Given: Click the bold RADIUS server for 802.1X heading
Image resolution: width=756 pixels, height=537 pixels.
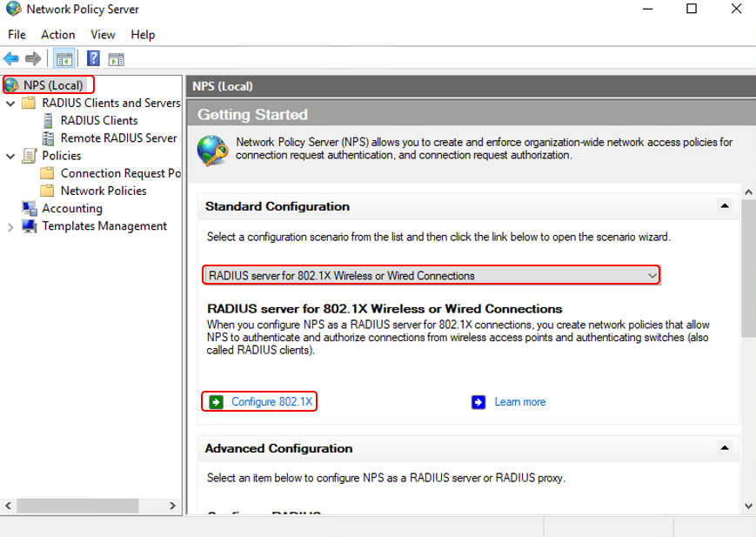Looking at the screenshot, I should click(385, 309).
